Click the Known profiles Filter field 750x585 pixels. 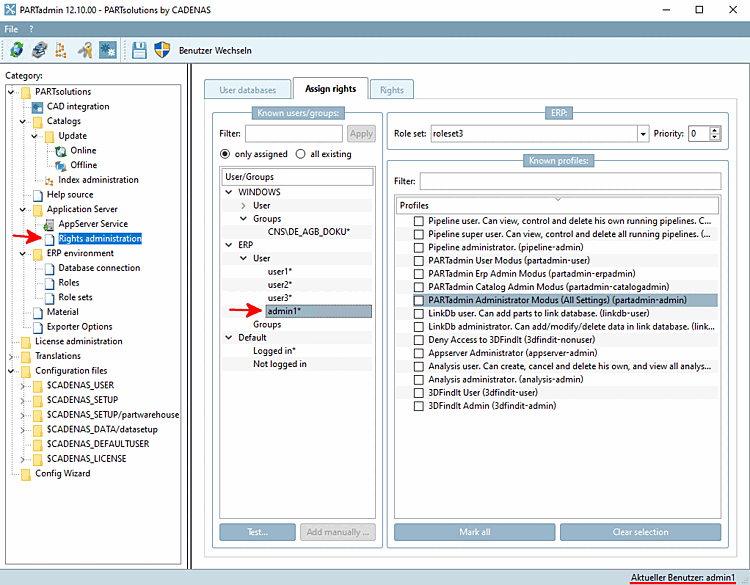570,181
